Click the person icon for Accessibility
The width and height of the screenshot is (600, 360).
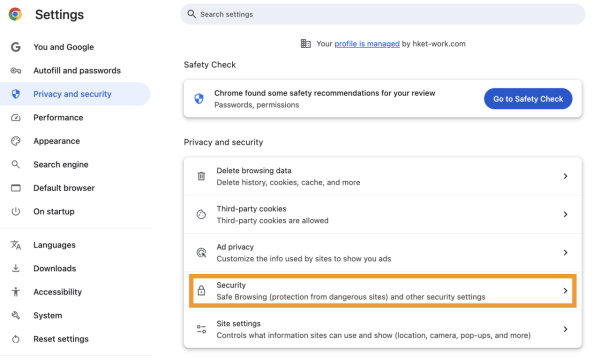(16, 292)
